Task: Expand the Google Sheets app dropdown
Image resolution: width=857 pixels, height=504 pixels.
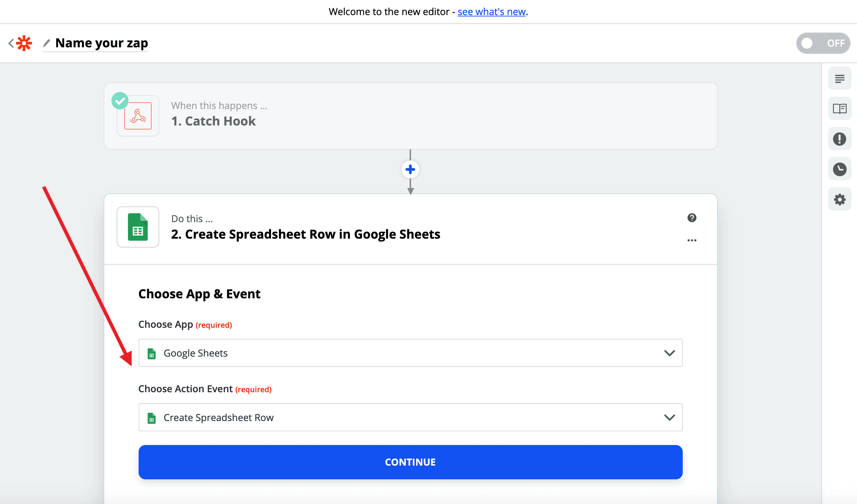Action: pos(410,353)
